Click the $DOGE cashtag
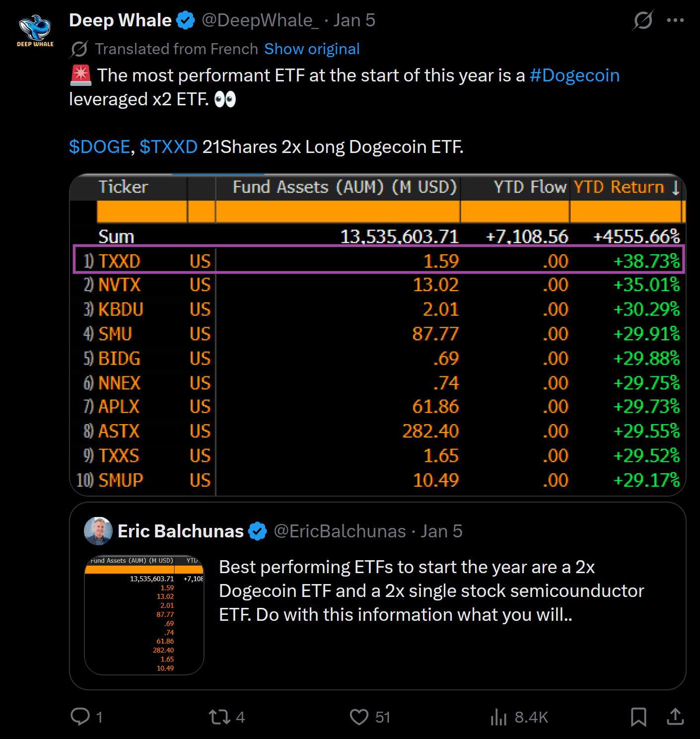This screenshot has height=739, width=700. [x=99, y=147]
